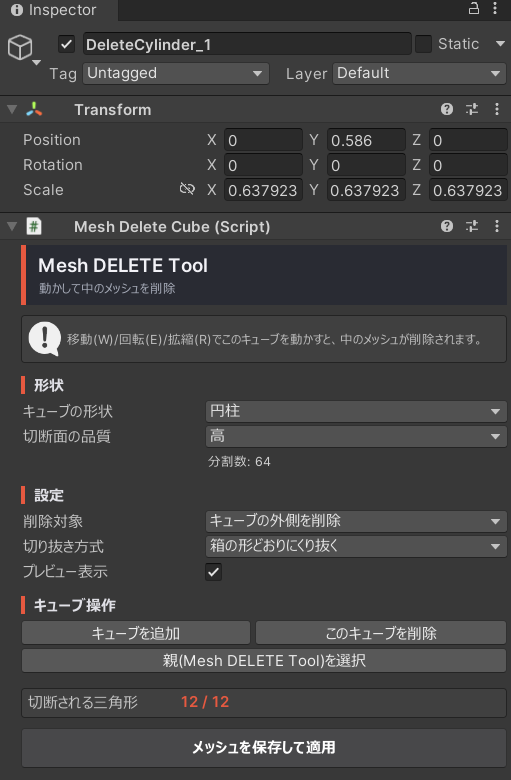511x780 pixels.
Task: Open the 切り抜き方式 dropdown
Action: pos(356,546)
